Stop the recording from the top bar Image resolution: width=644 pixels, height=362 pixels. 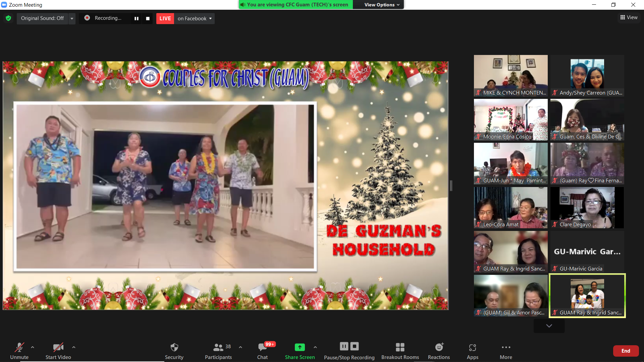click(x=148, y=18)
